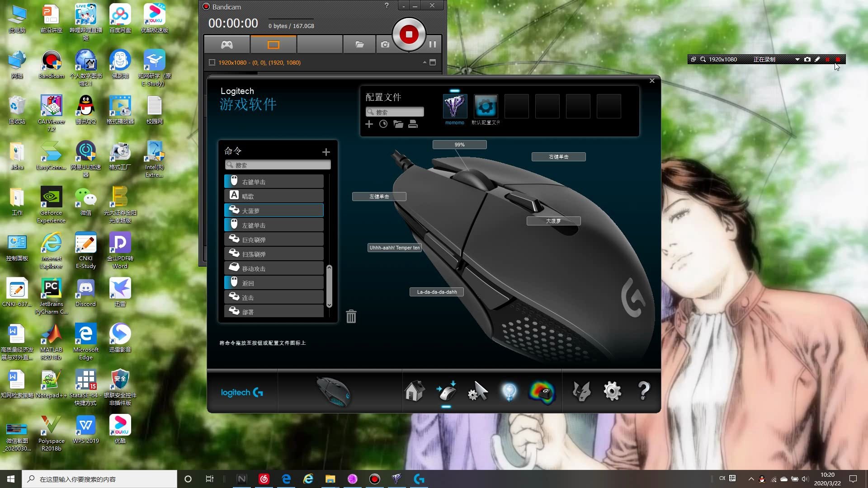This screenshot has width=868, height=488.
Task: Open pointer settings cursor-gear icon
Action: (x=478, y=391)
